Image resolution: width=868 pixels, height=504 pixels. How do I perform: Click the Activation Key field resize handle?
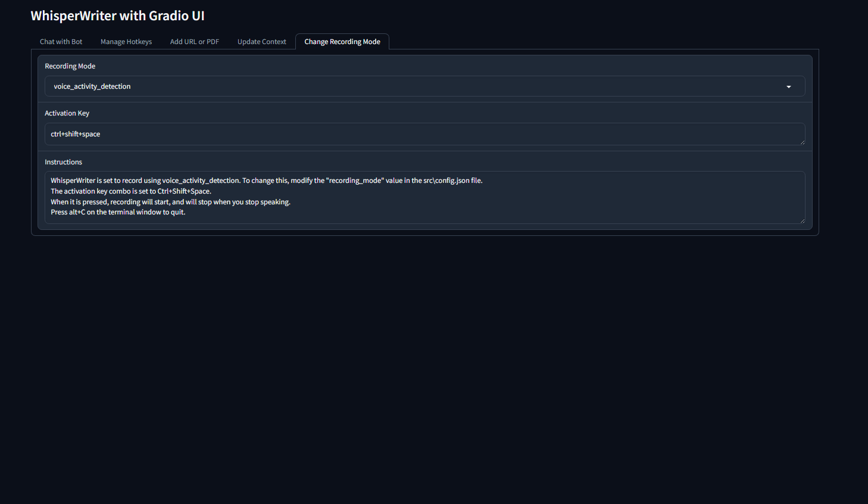coord(802,142)
